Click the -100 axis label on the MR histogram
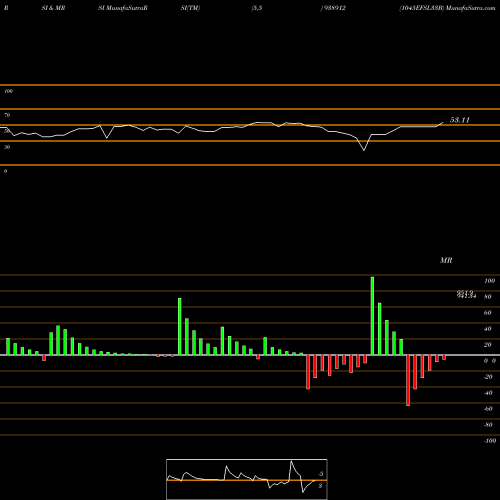The image size is (500, 500). 490,441
